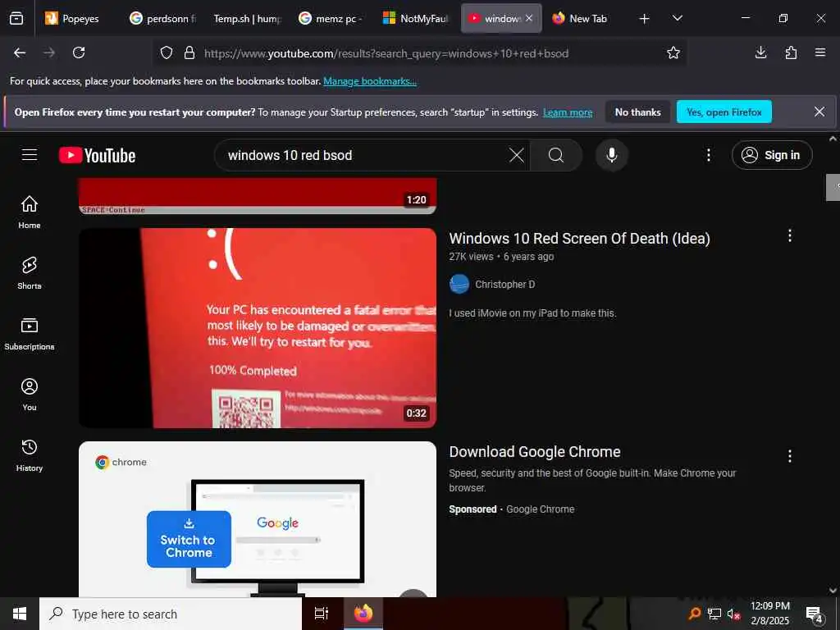Open Firefox downloads panel
Viewport: 840px width, 630px height.
click(760, 52)
